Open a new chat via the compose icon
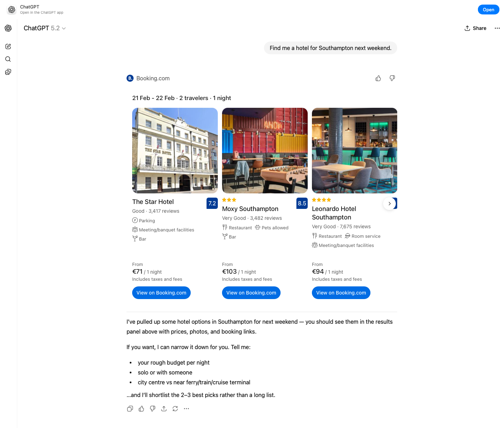The image size is (504, 428). coord(8,46)
